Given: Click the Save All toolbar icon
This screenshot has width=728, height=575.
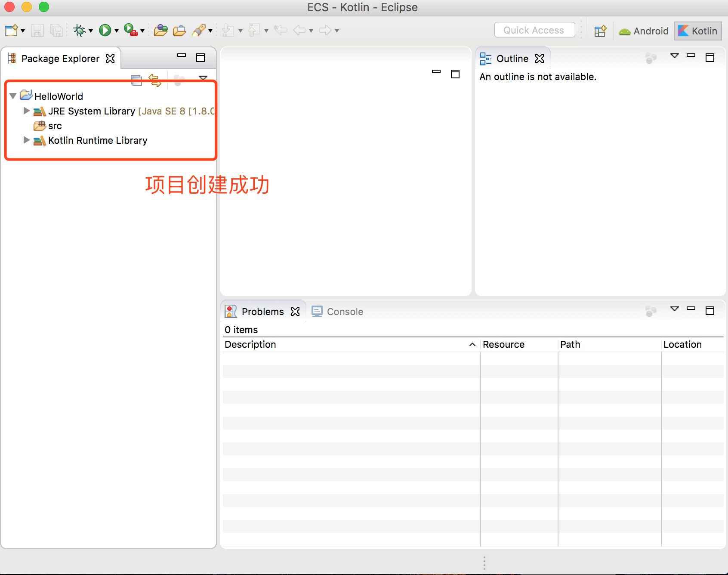Looking at the screenshot, I should point(56,30).
